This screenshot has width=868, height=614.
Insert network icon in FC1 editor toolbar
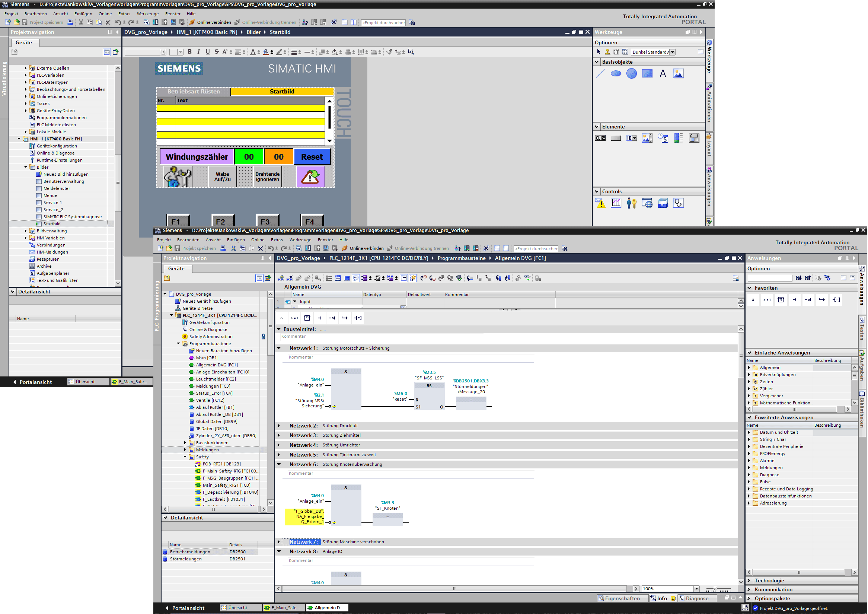coord(281,279)
